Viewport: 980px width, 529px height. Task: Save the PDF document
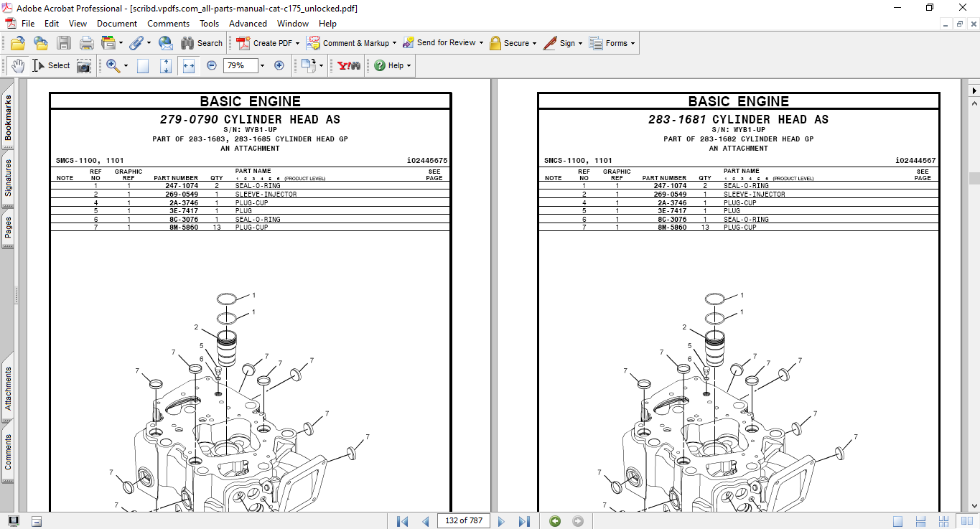tap(64, 42)
